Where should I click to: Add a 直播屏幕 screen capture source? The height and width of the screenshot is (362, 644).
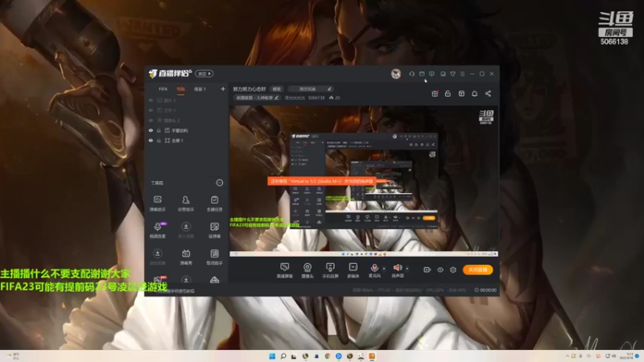[285, 270]
